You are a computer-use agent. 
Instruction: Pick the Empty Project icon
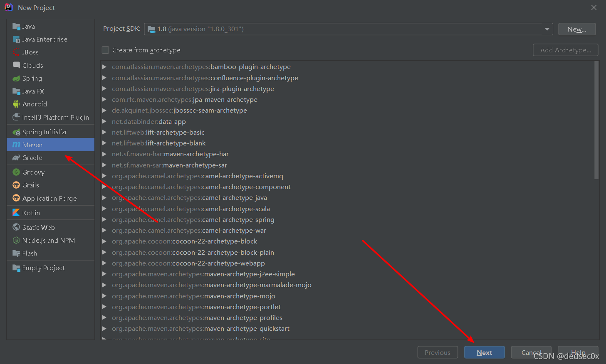(x=16, y=268)
